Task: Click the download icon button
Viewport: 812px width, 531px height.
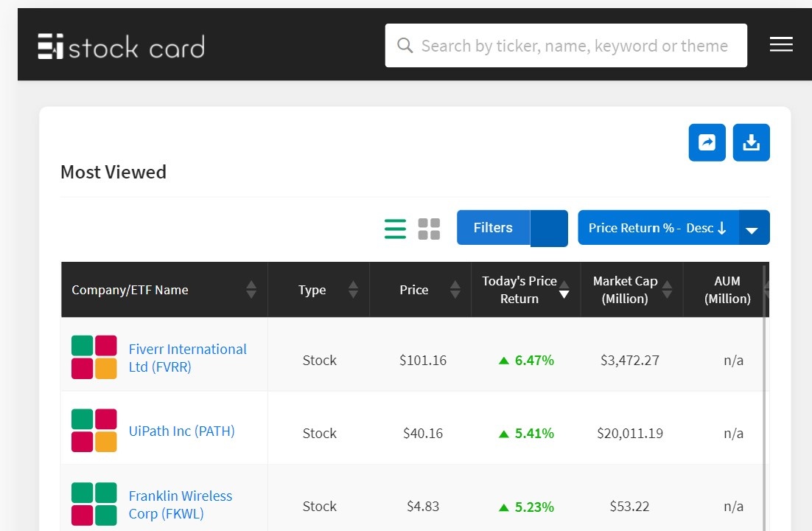Action: click(x=751, y=142)
